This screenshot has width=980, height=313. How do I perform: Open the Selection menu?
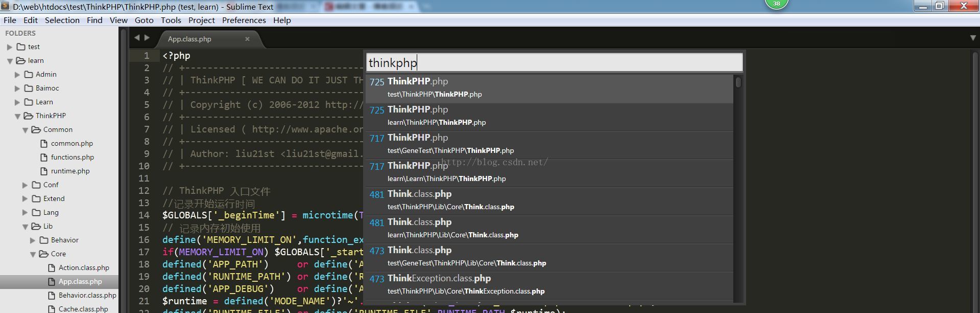point(62,20)
